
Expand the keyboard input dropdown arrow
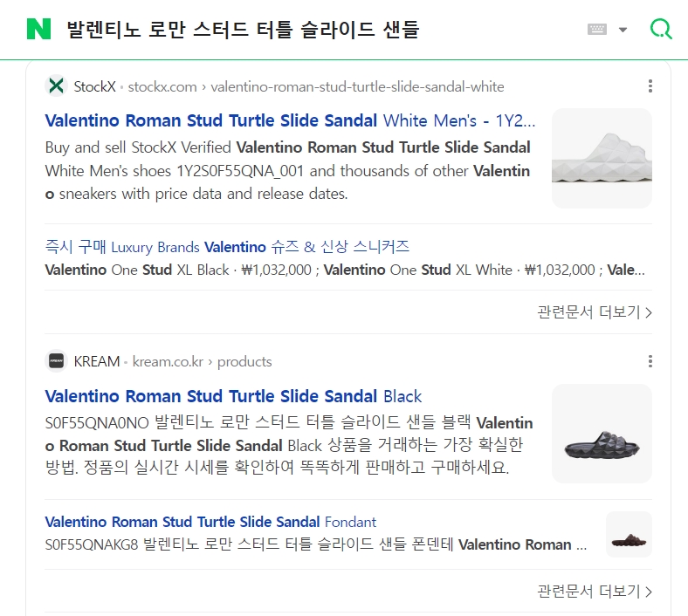pyautogui.click(x=623, y=30)
